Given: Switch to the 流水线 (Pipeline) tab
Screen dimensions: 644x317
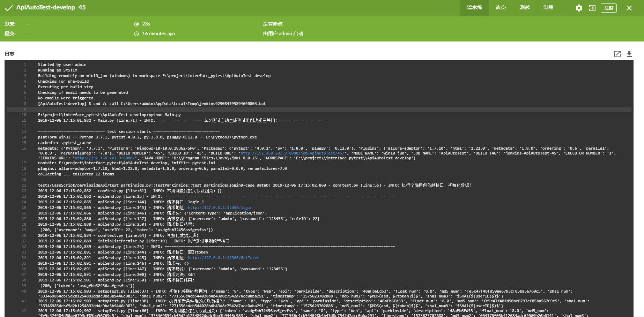Looking at the screenshot, I should pos(474,8).
